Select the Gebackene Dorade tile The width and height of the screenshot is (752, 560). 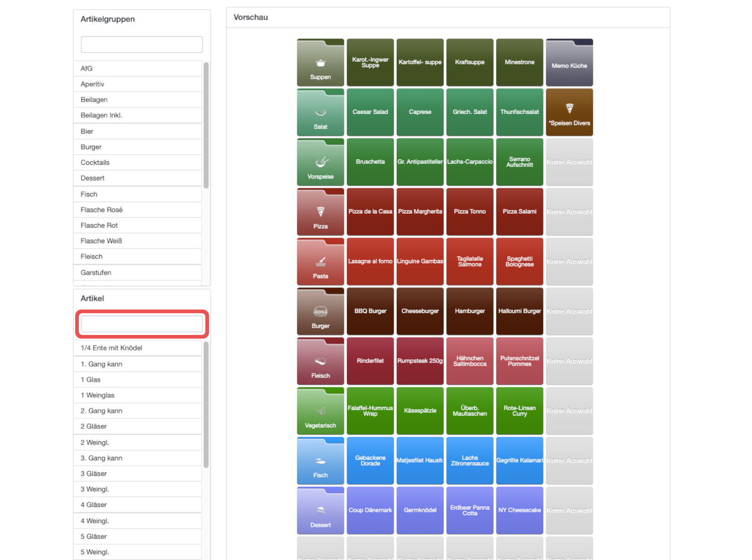point(370,460)
